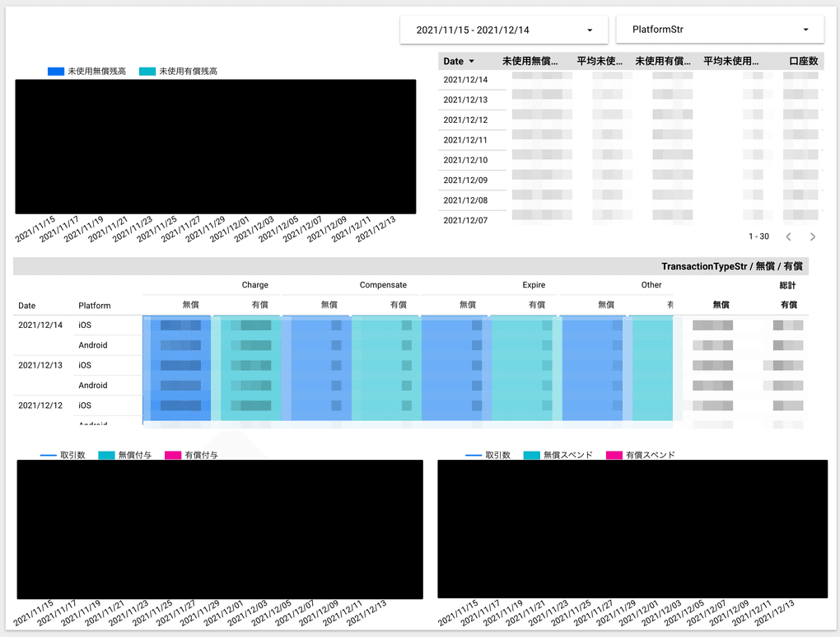
Task: Select the Compensate column group header
Action: [383, 285]
